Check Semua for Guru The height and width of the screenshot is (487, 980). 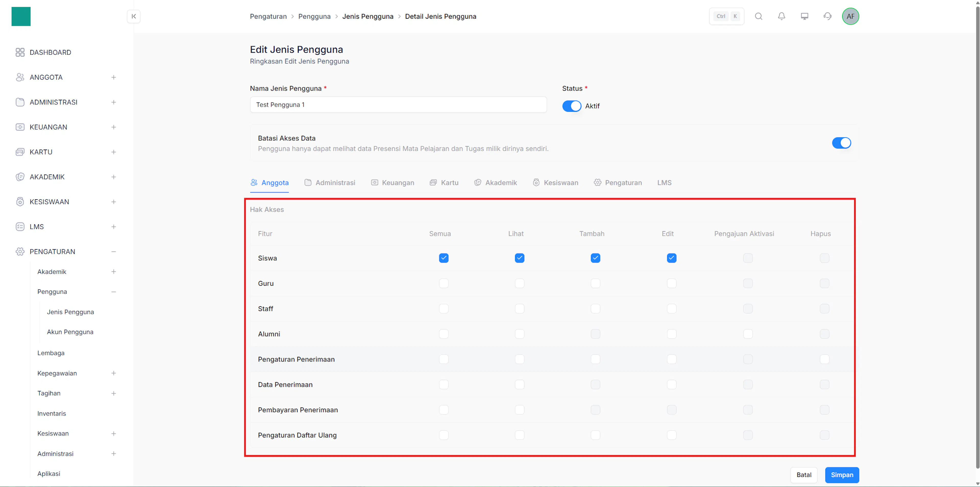444,284
